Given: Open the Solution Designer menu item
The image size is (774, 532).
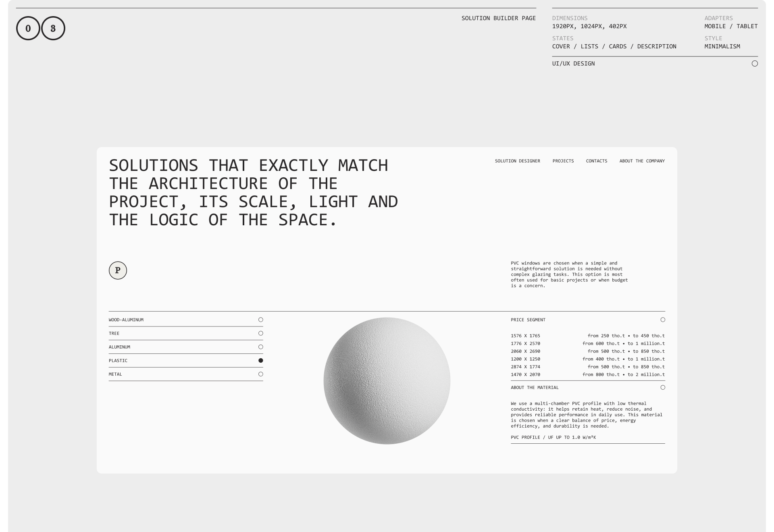Looking at the screenshot, I should [518, 161].
